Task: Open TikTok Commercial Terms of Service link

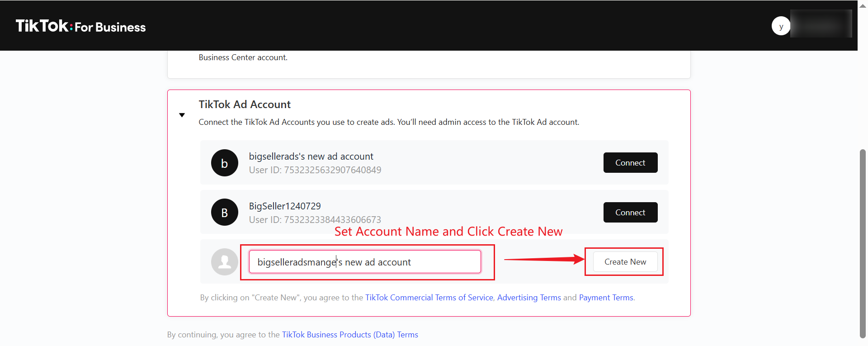Action: tap(429, 298)
